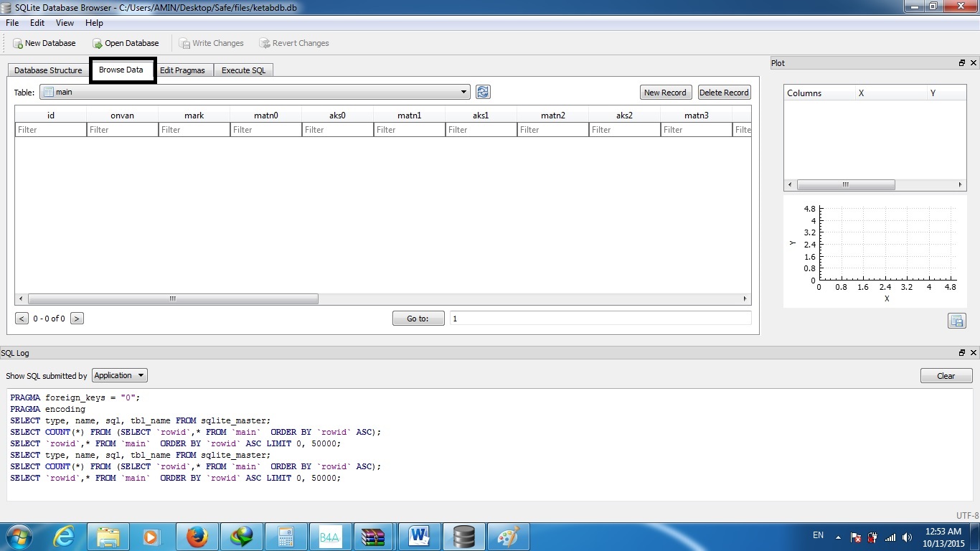Image resolution: width=980 pixels, height=551 pixels.
Task: Click the filter field under matn1
Action: coord(410,130)
